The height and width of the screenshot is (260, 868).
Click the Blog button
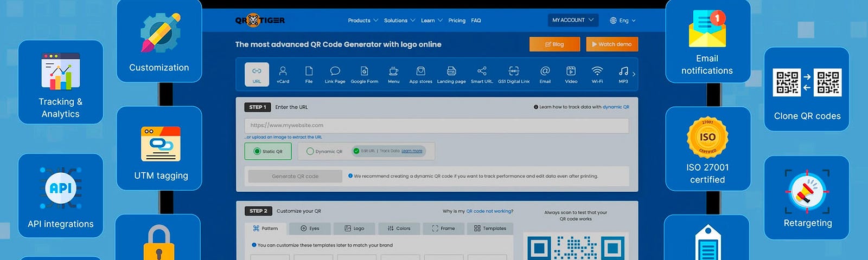(554, 44)
